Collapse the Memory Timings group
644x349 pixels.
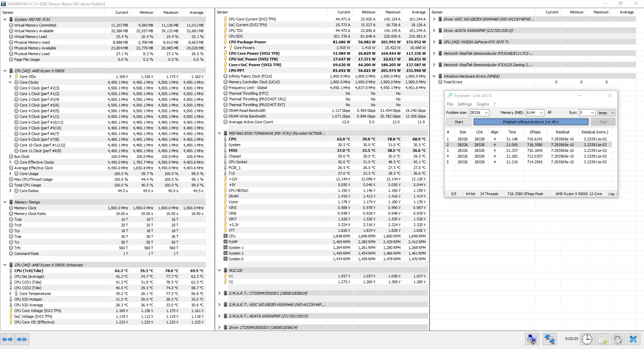tap(5, 202)
